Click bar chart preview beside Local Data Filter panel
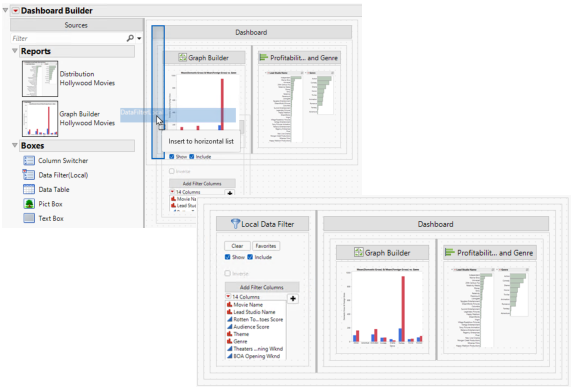 click(x=383, y=307)
